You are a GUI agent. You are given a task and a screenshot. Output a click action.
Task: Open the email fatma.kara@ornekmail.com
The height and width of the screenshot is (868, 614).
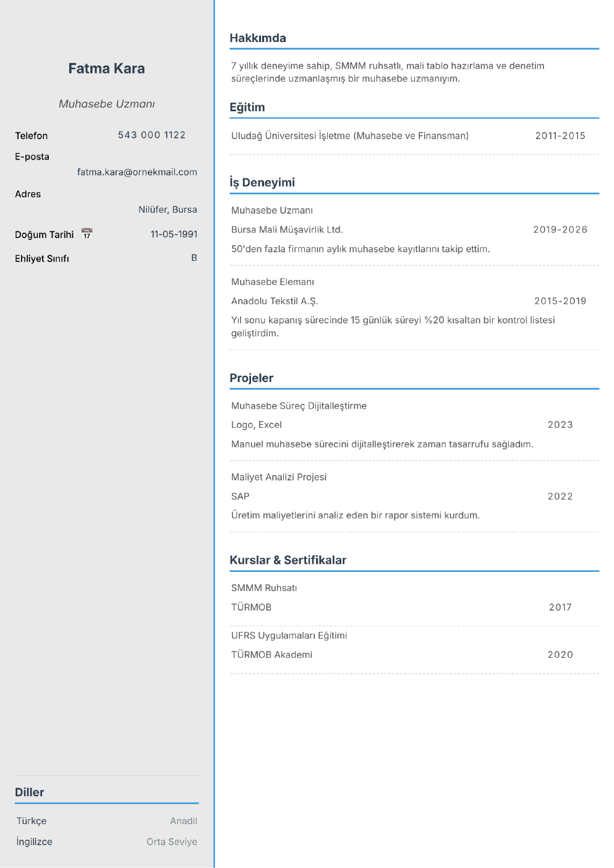coord(137,172)
